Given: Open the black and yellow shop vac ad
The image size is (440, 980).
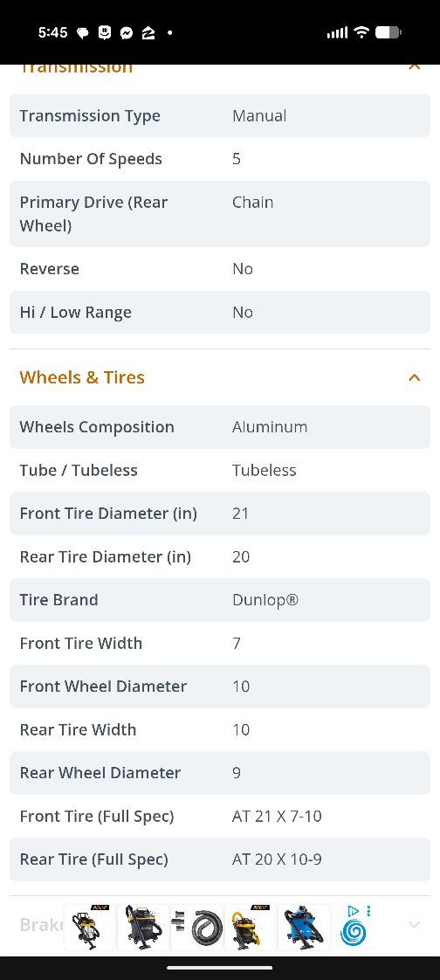Looking at the screenshot, I should click(x=144, y=928).
